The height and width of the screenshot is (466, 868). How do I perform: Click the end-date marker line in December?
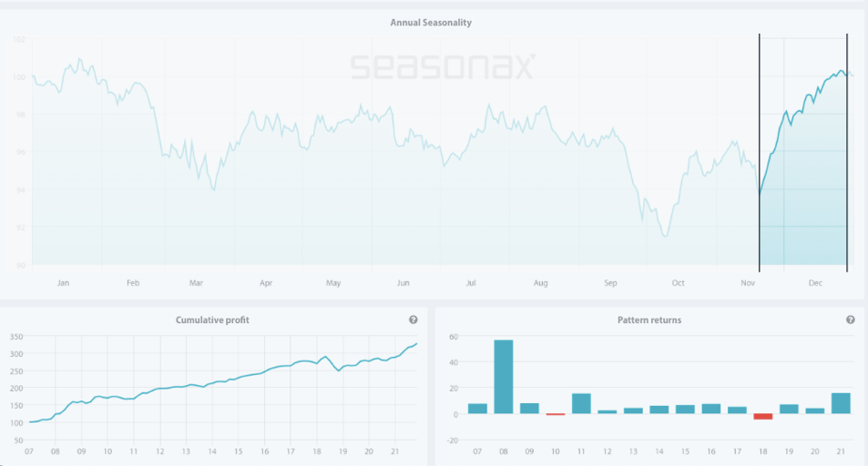[x=847, y=153]
